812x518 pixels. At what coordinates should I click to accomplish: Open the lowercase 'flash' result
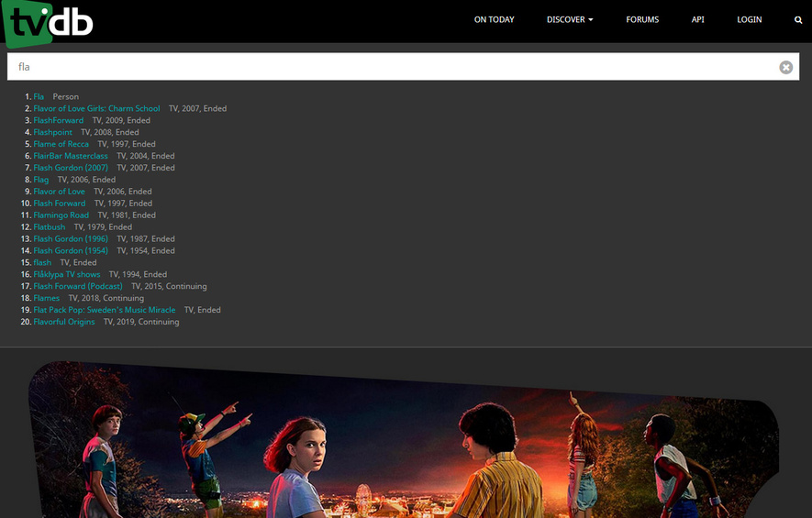coord(42,263)
